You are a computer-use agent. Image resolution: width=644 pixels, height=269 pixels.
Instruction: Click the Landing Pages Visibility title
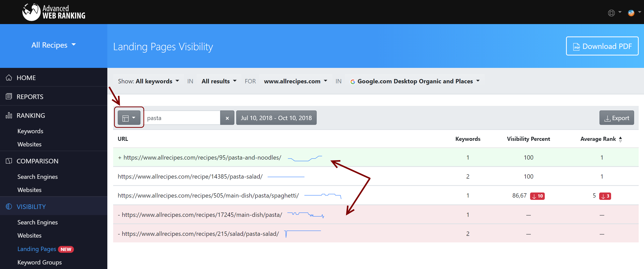[x=163, y=47]
